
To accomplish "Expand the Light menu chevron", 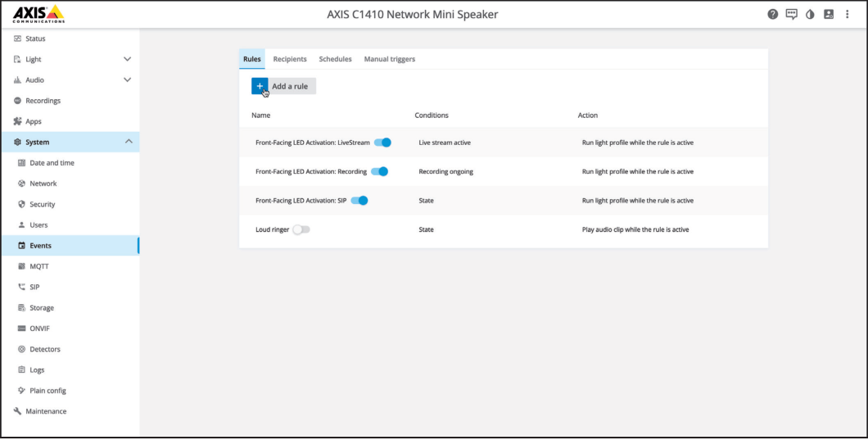I will [x=127, y=59].
